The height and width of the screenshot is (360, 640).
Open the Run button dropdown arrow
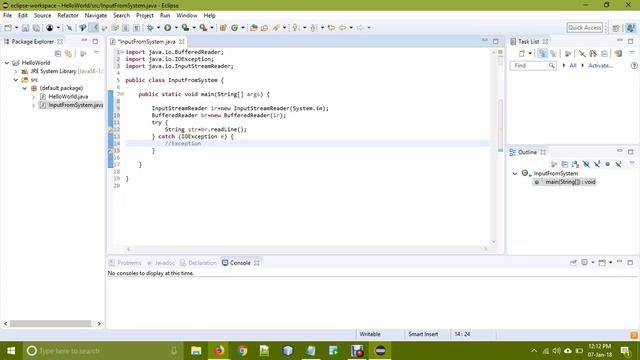[x=176, y=28]
